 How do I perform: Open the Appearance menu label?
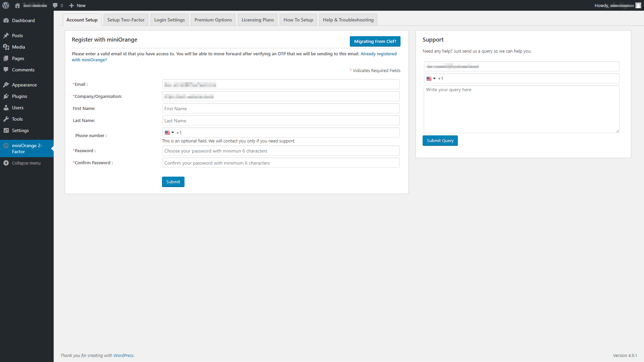pyautogui.click(x=24, y=85)
